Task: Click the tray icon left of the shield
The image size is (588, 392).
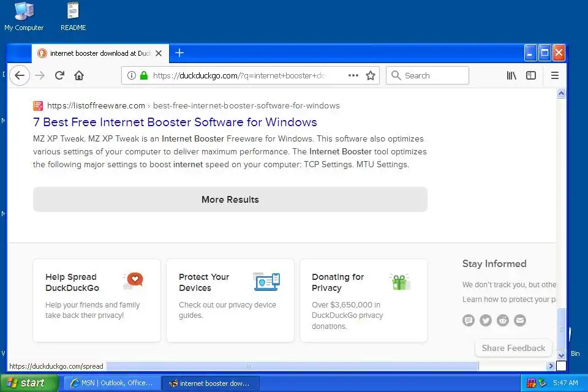Action: (x=532, y=383)
